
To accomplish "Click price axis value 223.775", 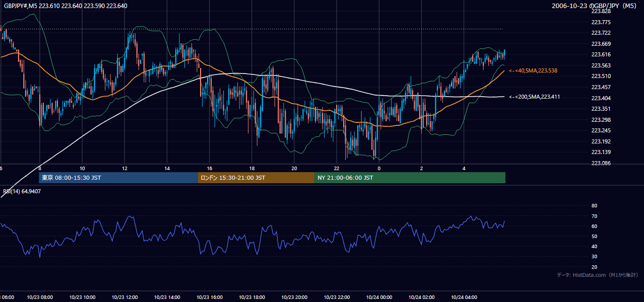I will pyautogui.click(x=601, y=22).
